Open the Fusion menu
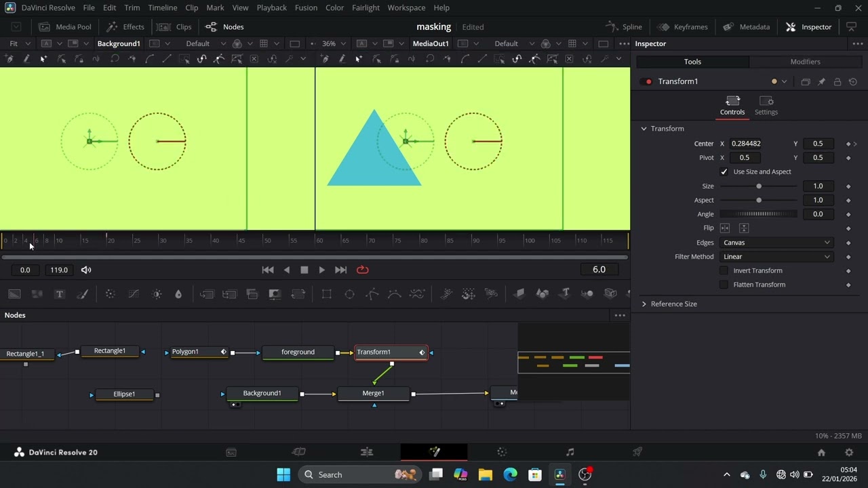The height and width of the screenshot is (488, 868). coord(306,7)
